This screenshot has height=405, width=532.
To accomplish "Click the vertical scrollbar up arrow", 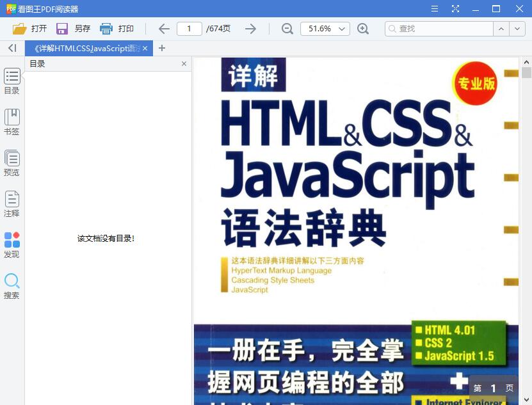I will [x=526, y=62].
